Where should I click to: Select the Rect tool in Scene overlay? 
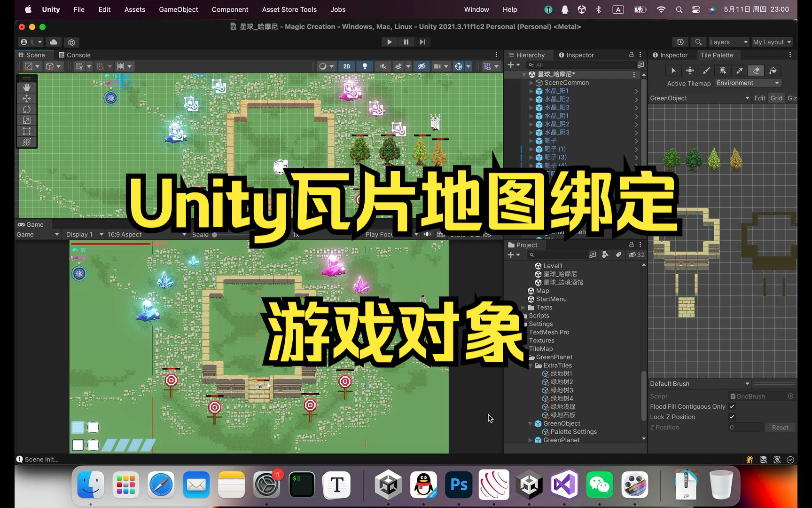tap(27, 131)
